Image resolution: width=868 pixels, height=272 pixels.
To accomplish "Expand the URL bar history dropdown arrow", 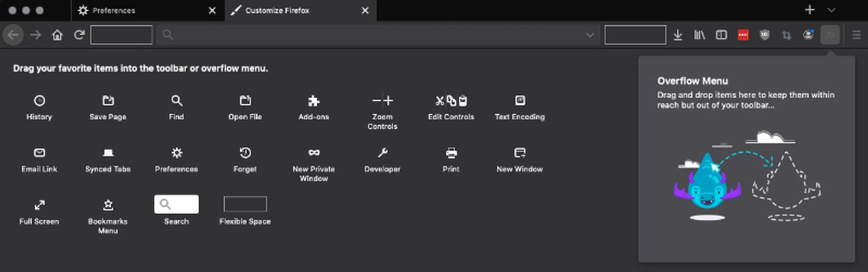I will click(x=590, y=35).
